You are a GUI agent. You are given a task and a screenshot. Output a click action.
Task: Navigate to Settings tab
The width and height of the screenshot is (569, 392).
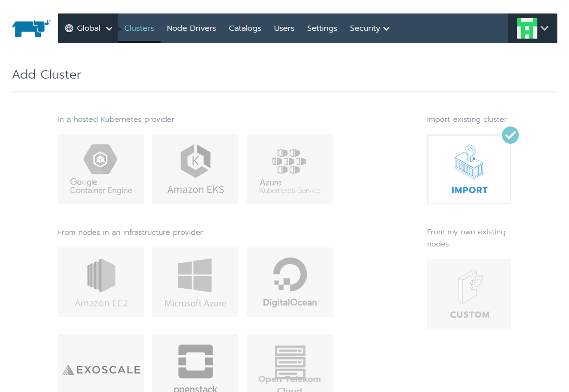(x=322, y=28)
